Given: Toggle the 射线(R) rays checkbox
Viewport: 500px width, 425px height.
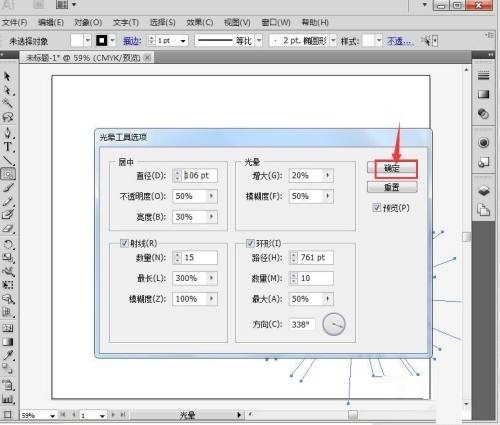Looking at the screenshot, I should tap(124, 243).
